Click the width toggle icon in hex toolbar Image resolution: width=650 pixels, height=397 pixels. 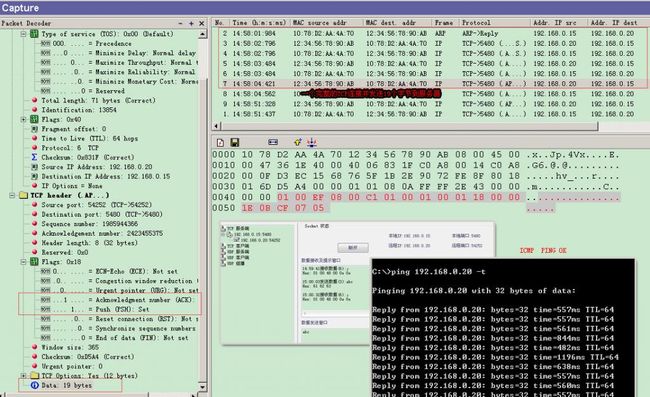(273, 142)
